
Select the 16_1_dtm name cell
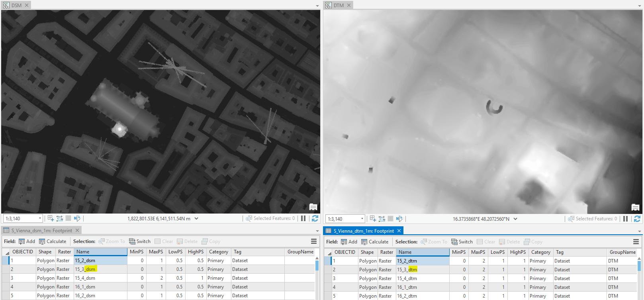[x=423, y=287]
